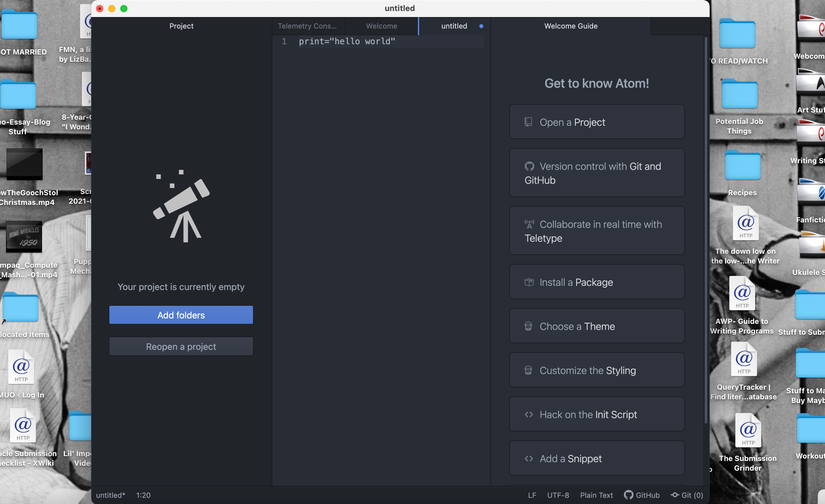Click the untitled* file name in status bar

point(110,495)
